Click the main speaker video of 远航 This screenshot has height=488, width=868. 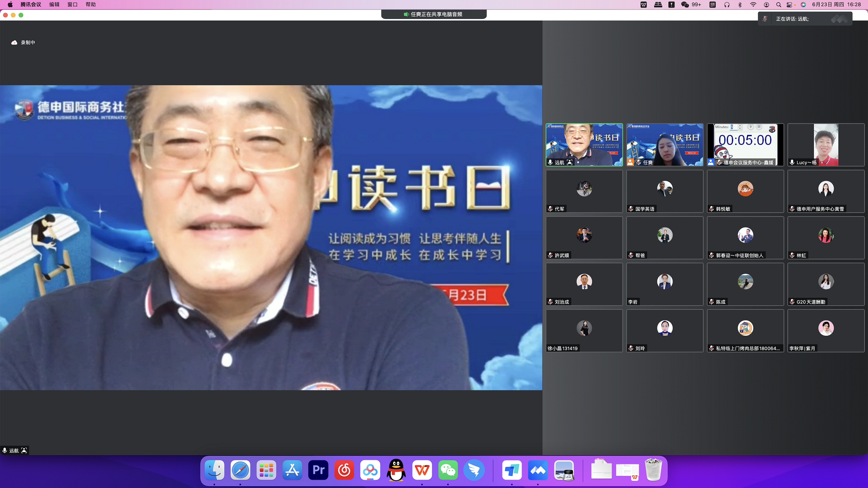(x=271, y=238)
